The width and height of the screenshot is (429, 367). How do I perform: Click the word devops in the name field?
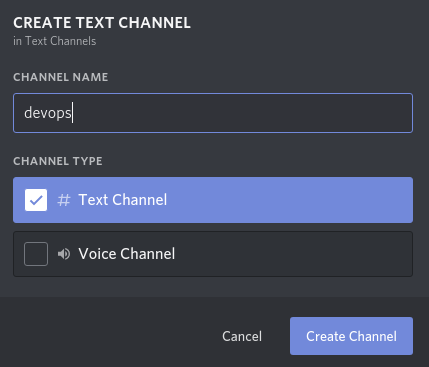click(x=48, y=113)
